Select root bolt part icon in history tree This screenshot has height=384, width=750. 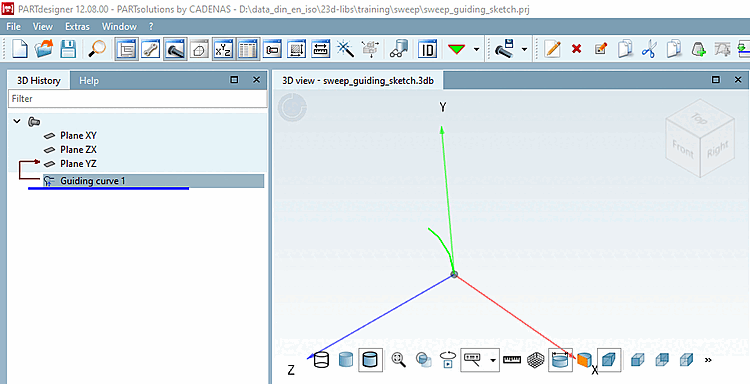pyautogui.click(x=34, y=121)
